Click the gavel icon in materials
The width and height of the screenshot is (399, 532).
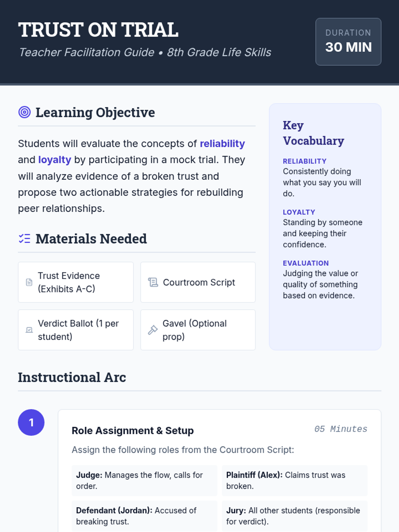(x=153, y=330)
